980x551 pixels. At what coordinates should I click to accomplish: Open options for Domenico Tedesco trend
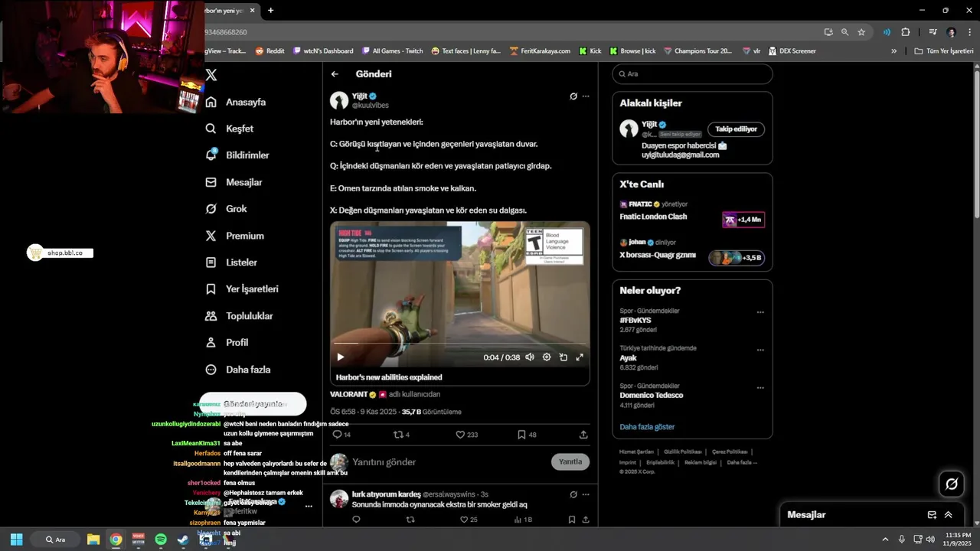[x=760, y=387]
